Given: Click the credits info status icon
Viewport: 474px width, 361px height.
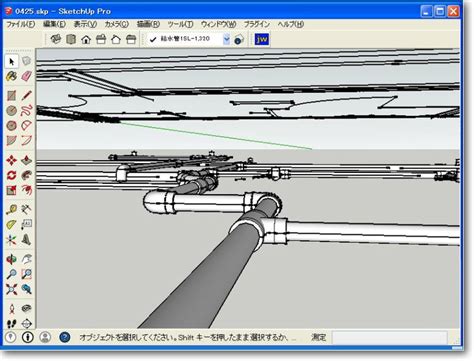Looking at the screenshot, I should 28,337.
